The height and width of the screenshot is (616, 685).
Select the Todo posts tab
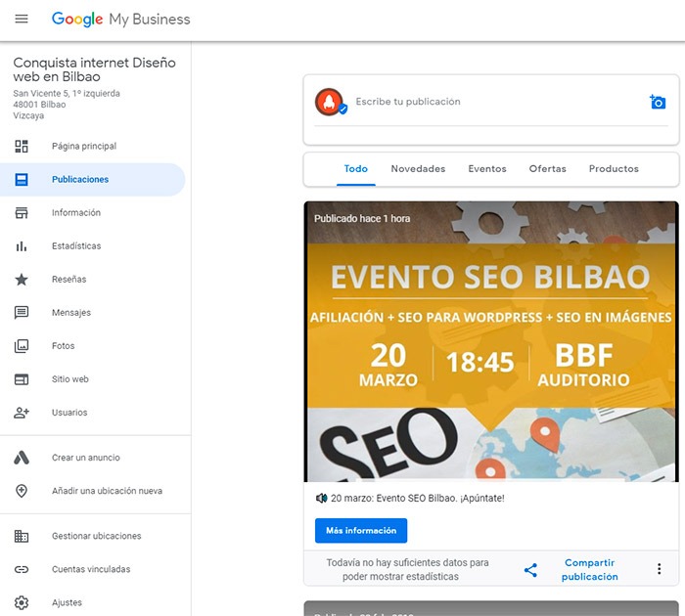pos(355,169)
